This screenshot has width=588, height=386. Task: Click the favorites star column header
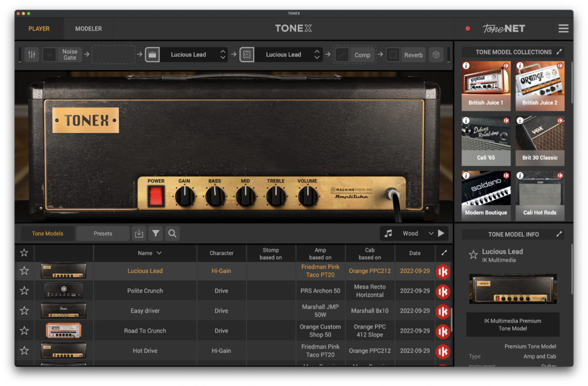pyautogui.click(x=24, y=253)
